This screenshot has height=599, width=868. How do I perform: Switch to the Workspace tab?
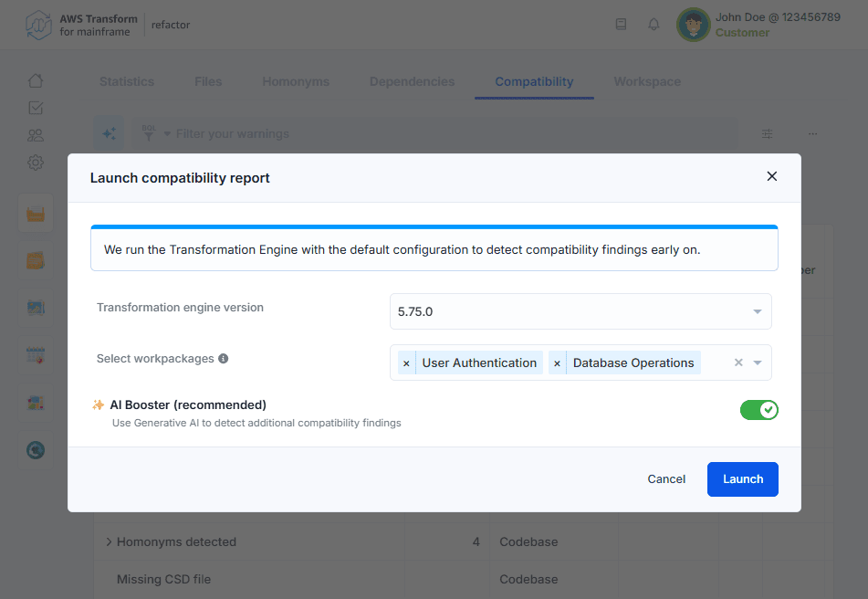(x=646, y=81)
